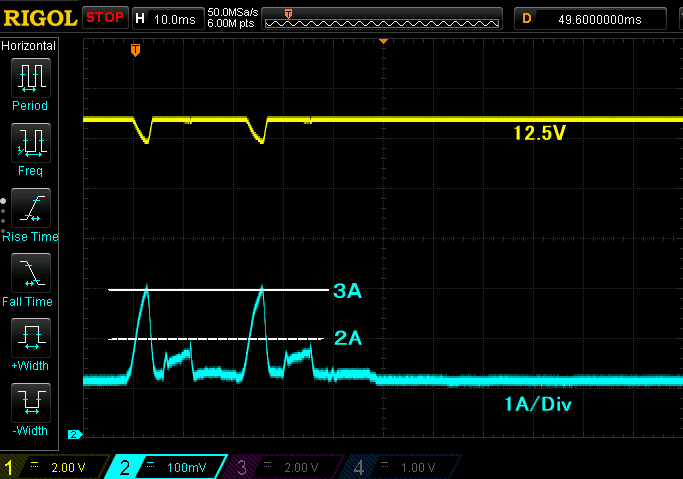This screenshot has width=683, height=479.
Task: Click the menu page indicator dots
Action: (x=4, y=211)
